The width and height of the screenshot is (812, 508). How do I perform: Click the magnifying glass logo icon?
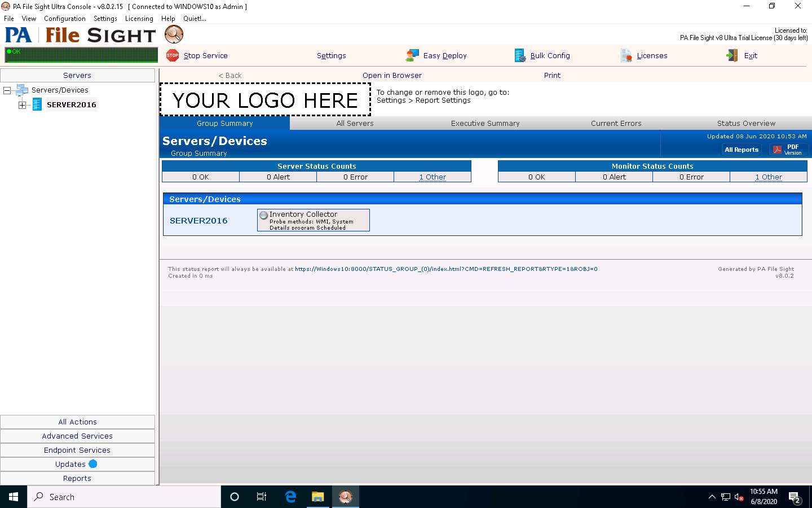[x=174, y=34]
